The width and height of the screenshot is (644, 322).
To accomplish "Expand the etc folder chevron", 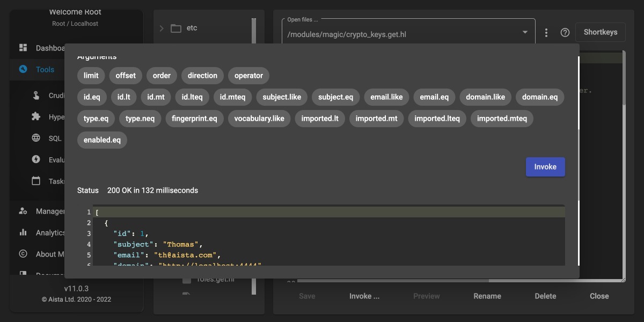I will [x=162, y=28].
